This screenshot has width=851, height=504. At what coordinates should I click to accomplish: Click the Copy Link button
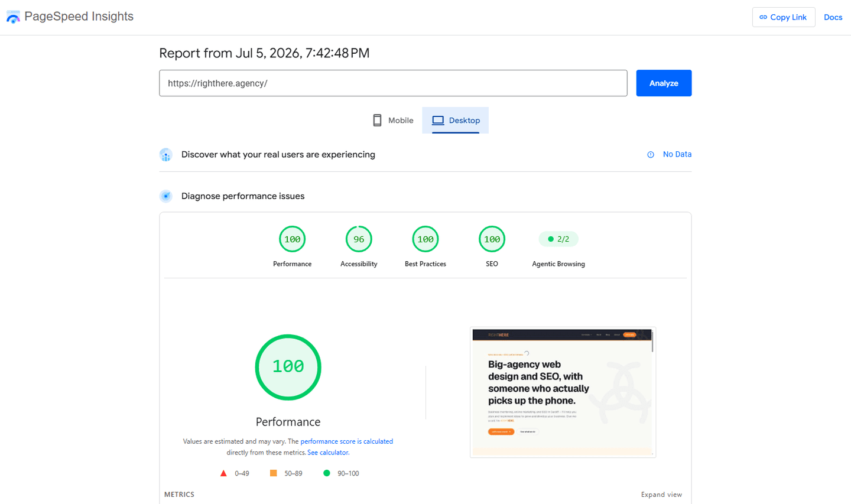click(784, 17)
